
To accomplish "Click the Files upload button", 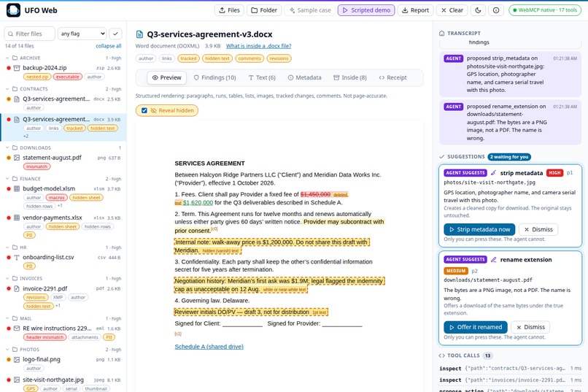I will (x=229, y=10).
